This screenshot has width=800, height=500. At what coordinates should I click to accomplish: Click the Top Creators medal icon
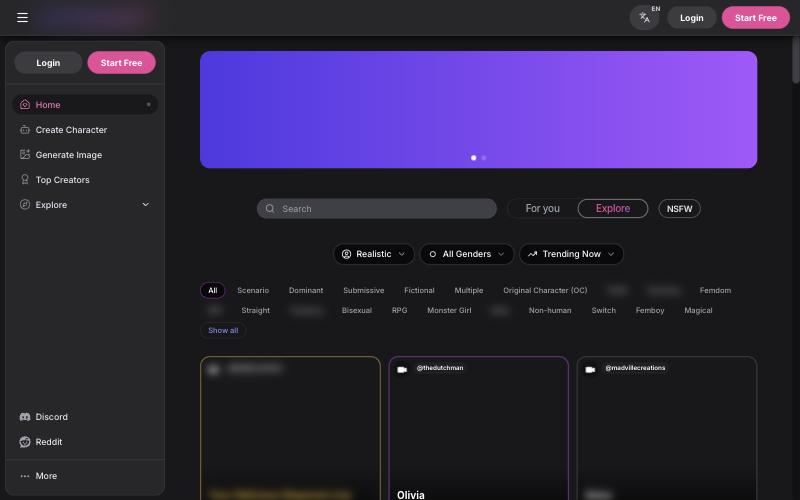[24, 180]
